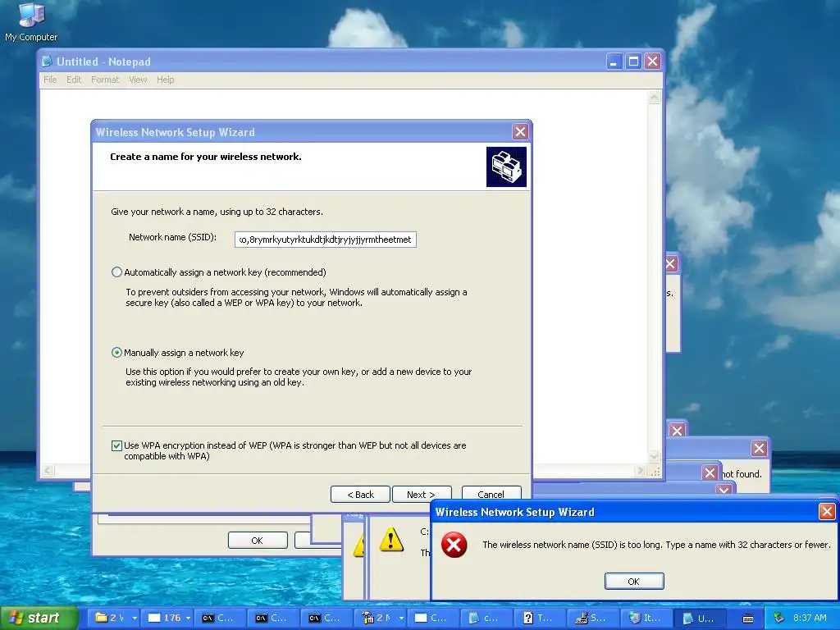Open the File menu in Notepad
Screen dimensions: 840x630
50,80
